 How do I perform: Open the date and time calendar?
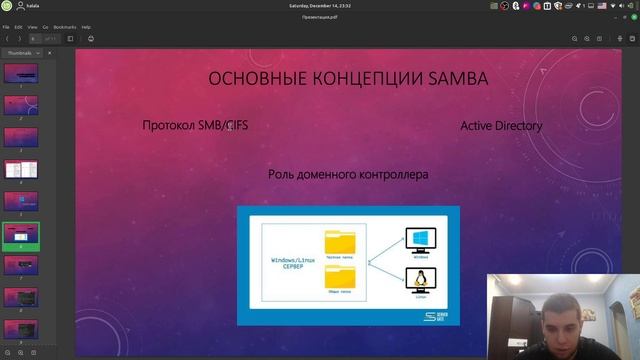pyautogui.click(x=320, y=6)
